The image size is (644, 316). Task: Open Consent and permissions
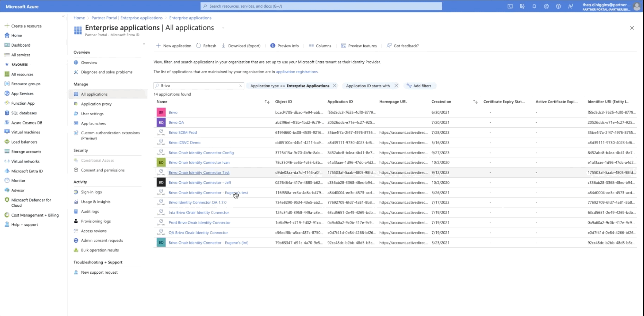(x=103, y=170)
